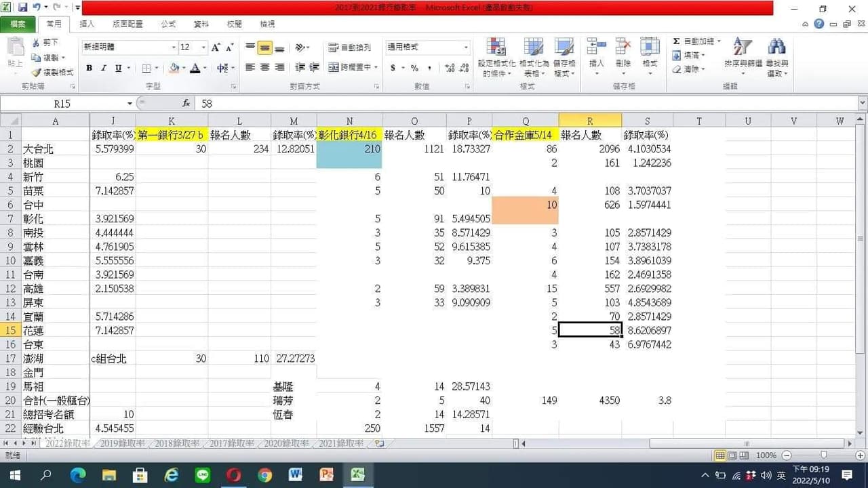Center text horizontally
Viewport: 868px width, 488px height.
click(x=265, y=68)
